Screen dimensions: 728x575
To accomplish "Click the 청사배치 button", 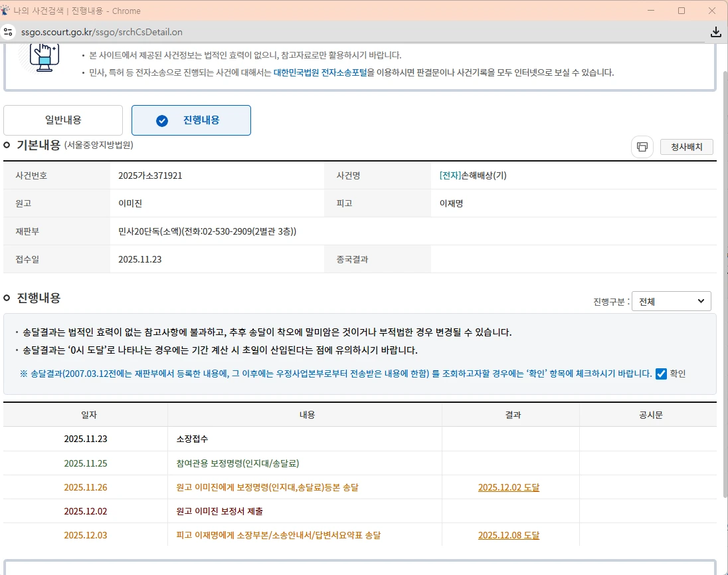I will coord(686,147).
